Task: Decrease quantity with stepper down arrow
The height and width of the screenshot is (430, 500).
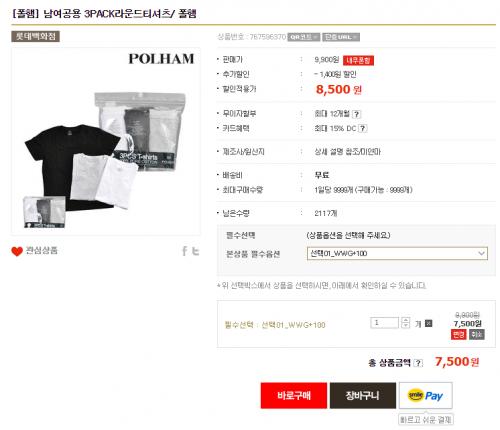Action: [405, 325]
